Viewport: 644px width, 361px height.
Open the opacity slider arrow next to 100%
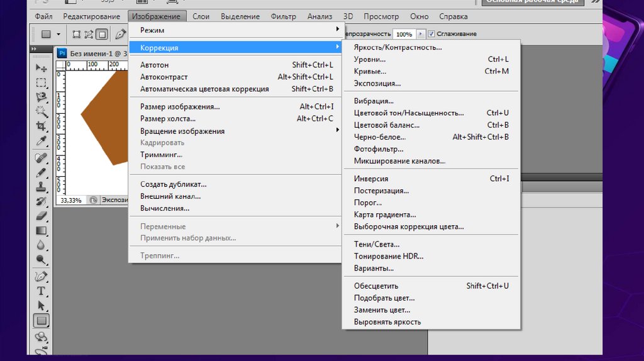pyautogui.click(x=421, y=34)
